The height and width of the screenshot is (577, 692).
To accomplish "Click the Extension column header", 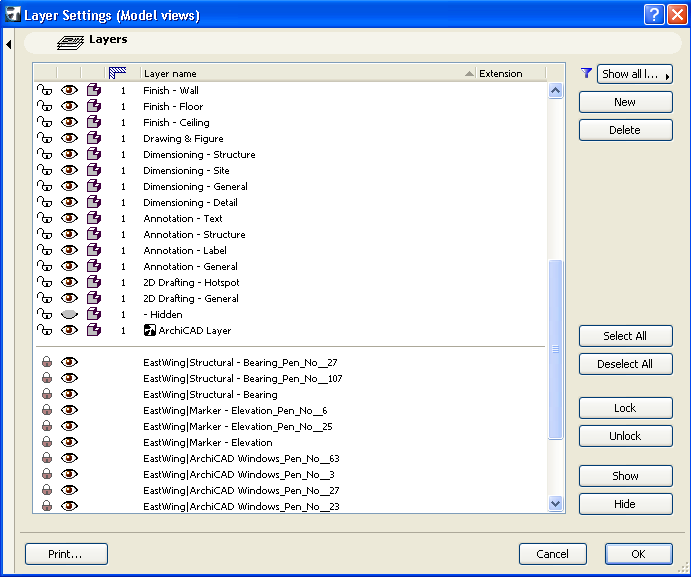I will 511,73.
